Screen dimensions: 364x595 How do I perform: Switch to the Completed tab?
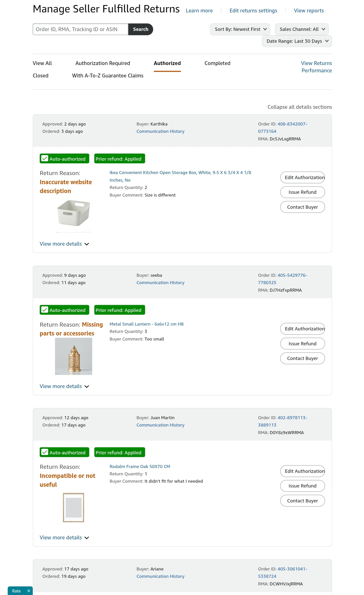[218, 63]
